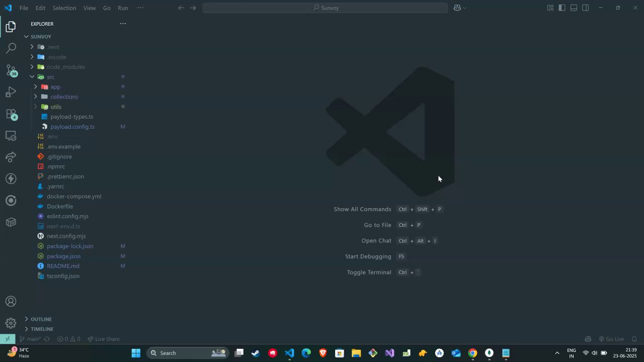Open the Go menu
The image size is (644, 362).
point(107,8)
